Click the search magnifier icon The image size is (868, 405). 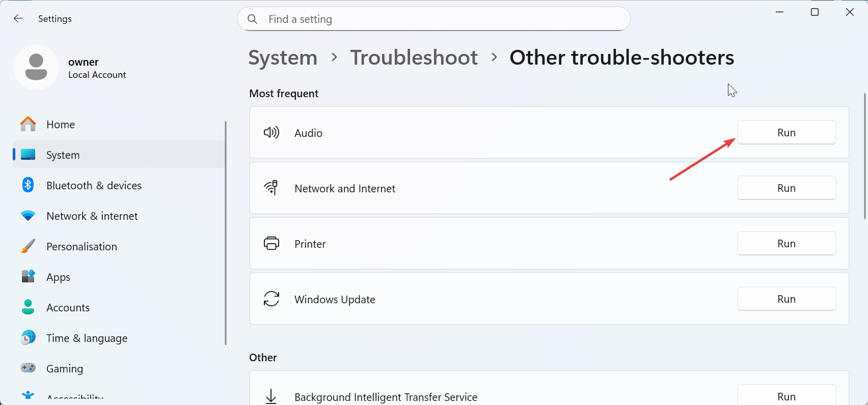pos(252,19)
